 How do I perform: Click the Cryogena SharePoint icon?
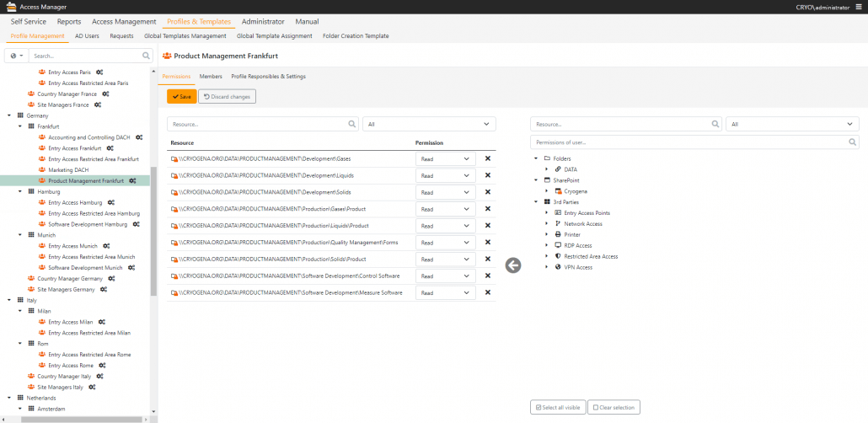point(557,191)
